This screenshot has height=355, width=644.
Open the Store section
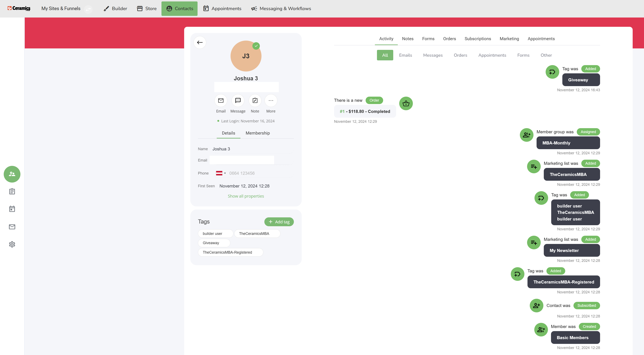(147, 8)
